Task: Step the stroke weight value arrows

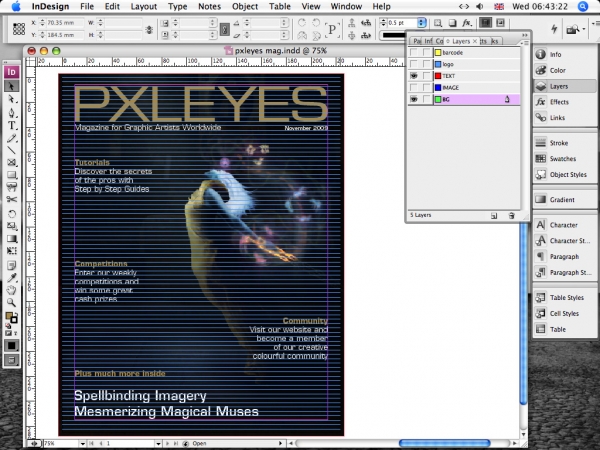Action: coord(383,23)
